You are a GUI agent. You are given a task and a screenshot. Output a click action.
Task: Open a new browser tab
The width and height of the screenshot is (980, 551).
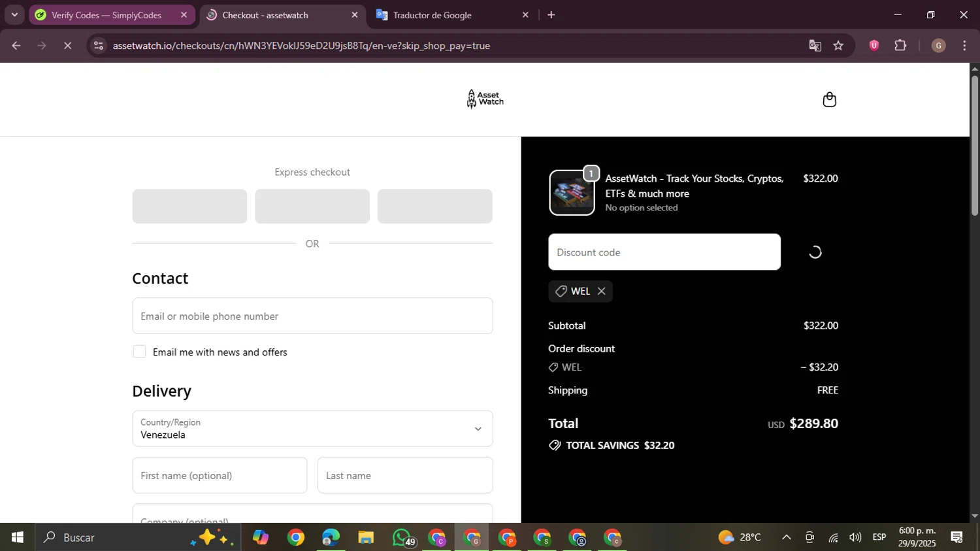551,14
